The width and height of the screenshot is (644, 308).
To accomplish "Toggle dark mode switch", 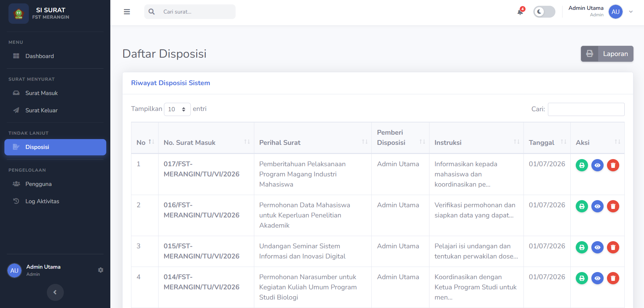I will [544, 12].
